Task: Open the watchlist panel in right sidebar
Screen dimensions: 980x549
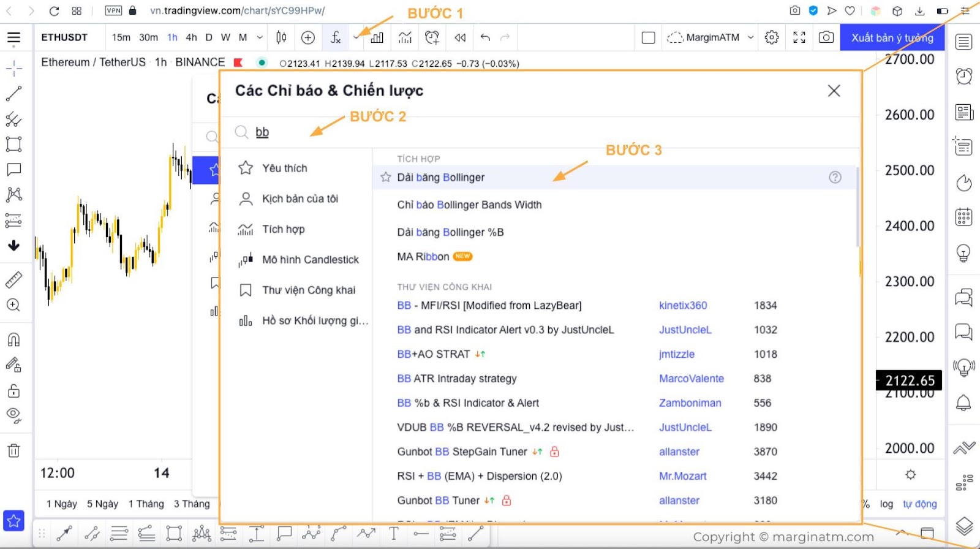Action: 963,42
